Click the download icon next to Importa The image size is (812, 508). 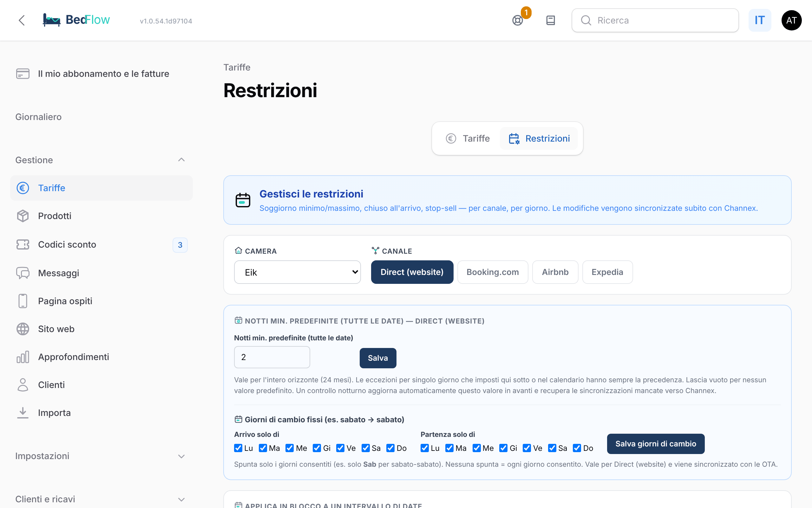click(x=23, y=412)
